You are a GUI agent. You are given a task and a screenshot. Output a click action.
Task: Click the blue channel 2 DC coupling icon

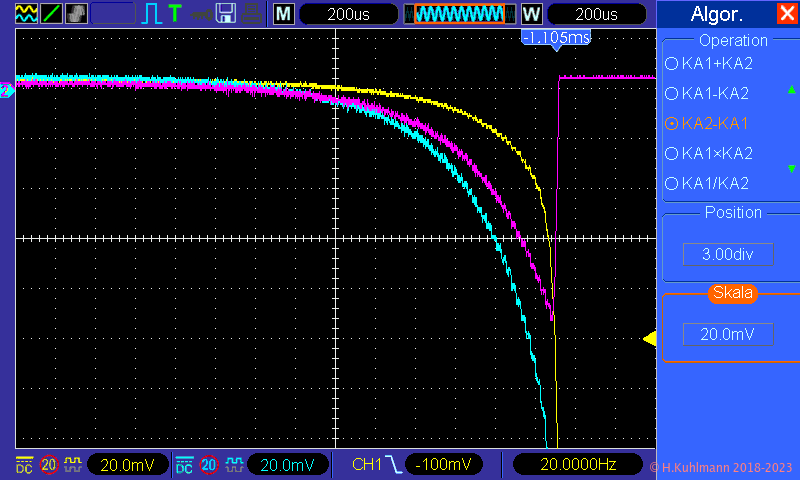coord(185,465)
